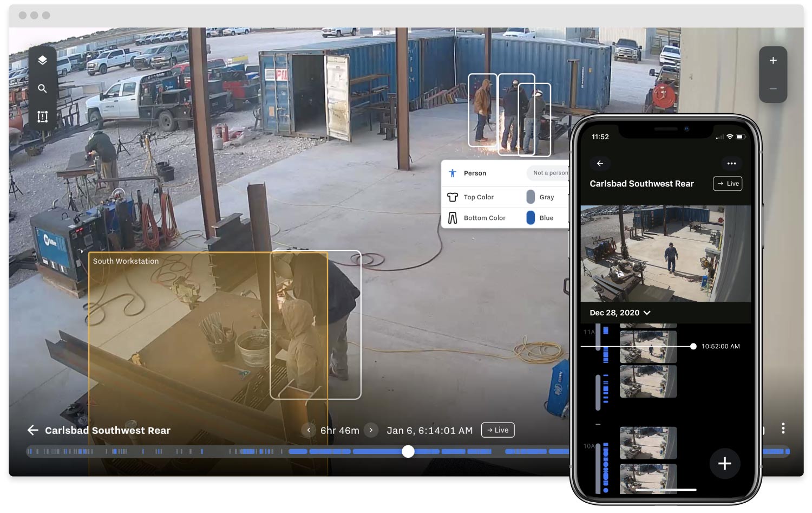Go back from Carlsbad Southwest Rear camera

33,430
